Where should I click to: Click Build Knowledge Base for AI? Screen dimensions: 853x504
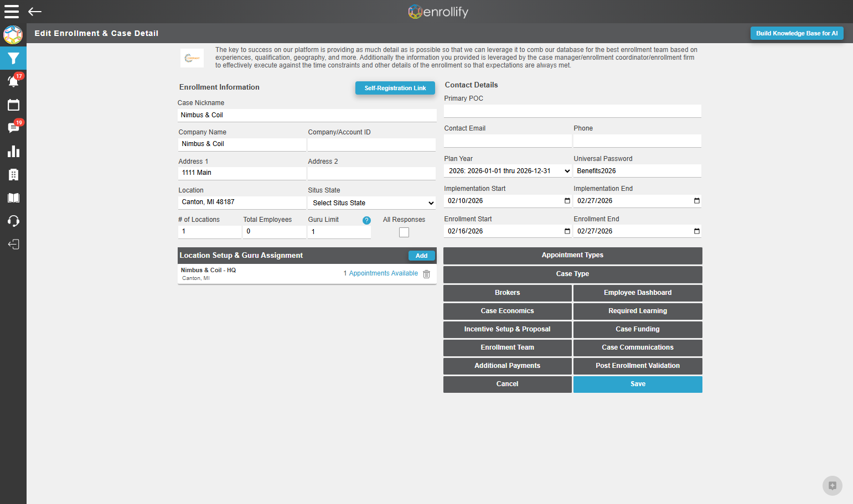(x=797, y=33)
